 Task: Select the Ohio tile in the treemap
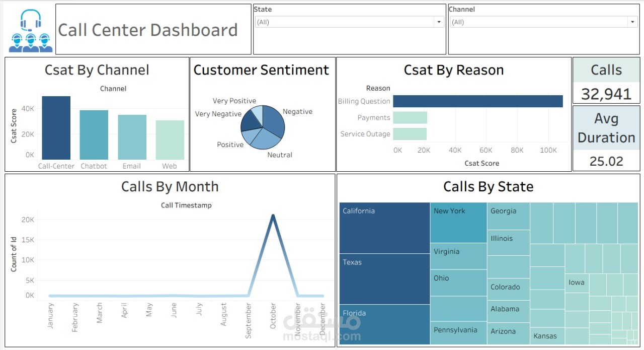pyautogui.click(x=458, y=283)
